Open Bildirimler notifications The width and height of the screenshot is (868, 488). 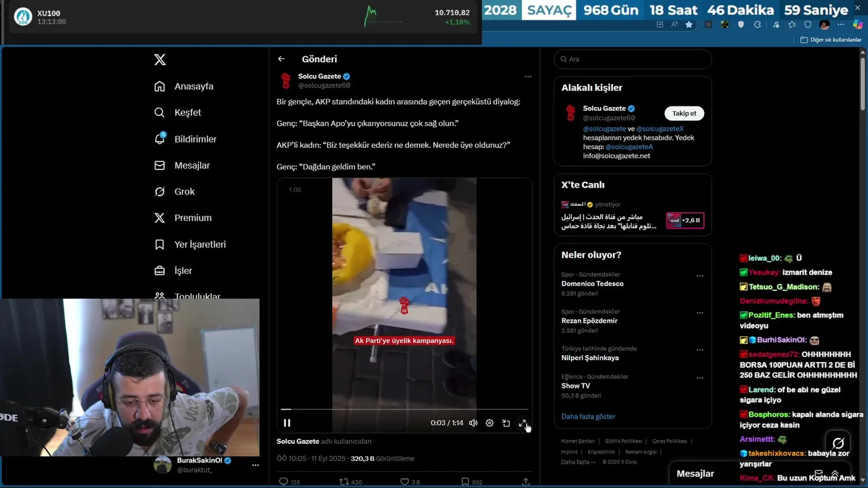[x=185, y=139]
